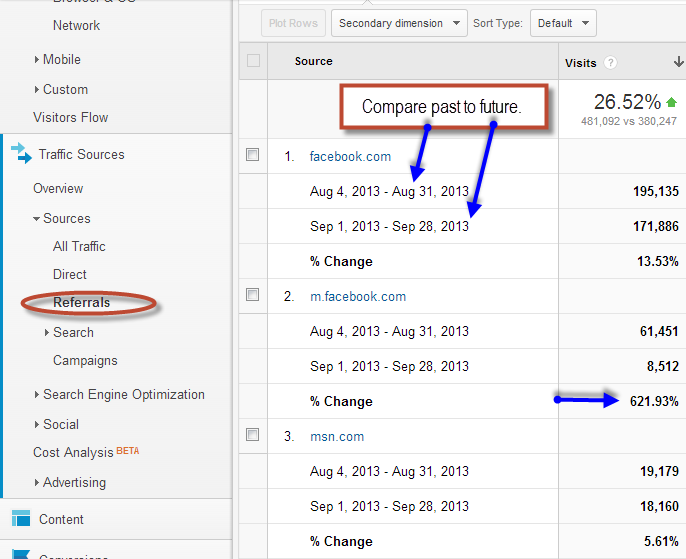Open the m.facebook.com source link

tap(358, 296)
